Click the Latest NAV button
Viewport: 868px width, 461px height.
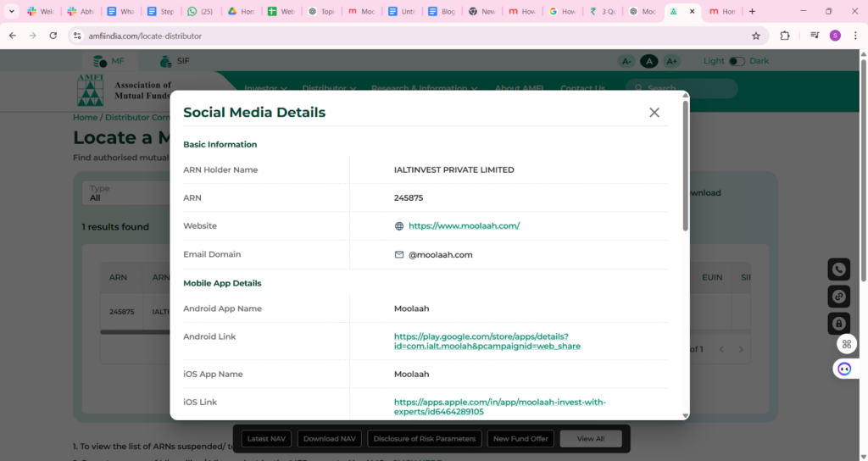266,439
